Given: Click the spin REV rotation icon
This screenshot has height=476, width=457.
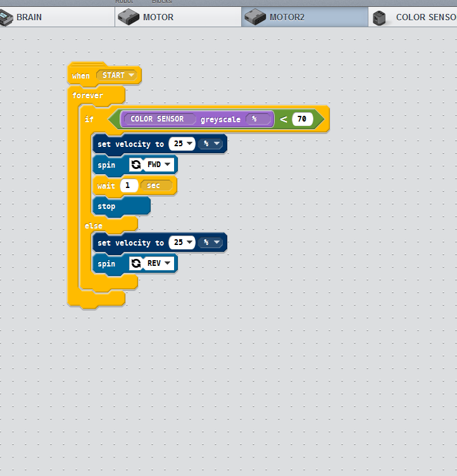Looking at the screenshot, I should (136, 263).
